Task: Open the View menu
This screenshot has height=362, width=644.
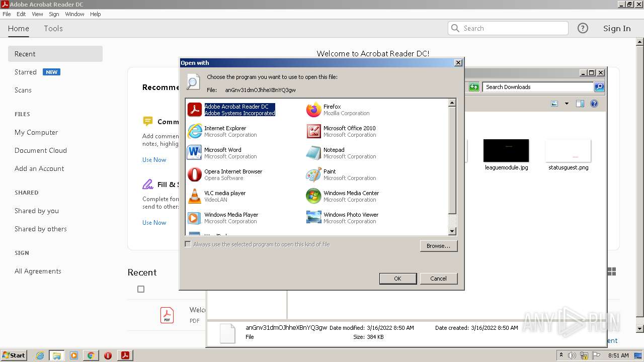Action: 37,14
